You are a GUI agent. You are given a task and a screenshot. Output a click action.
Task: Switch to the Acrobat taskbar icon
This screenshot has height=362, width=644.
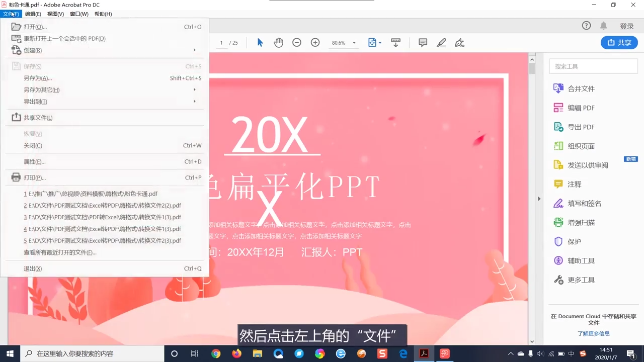coord(424,353)
